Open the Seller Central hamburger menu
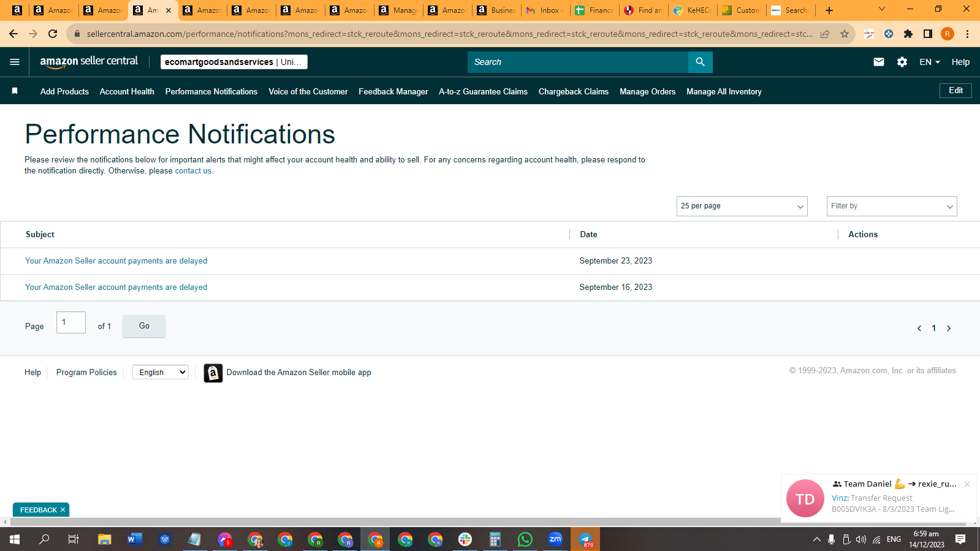980x551 pixels. (15, 62)
